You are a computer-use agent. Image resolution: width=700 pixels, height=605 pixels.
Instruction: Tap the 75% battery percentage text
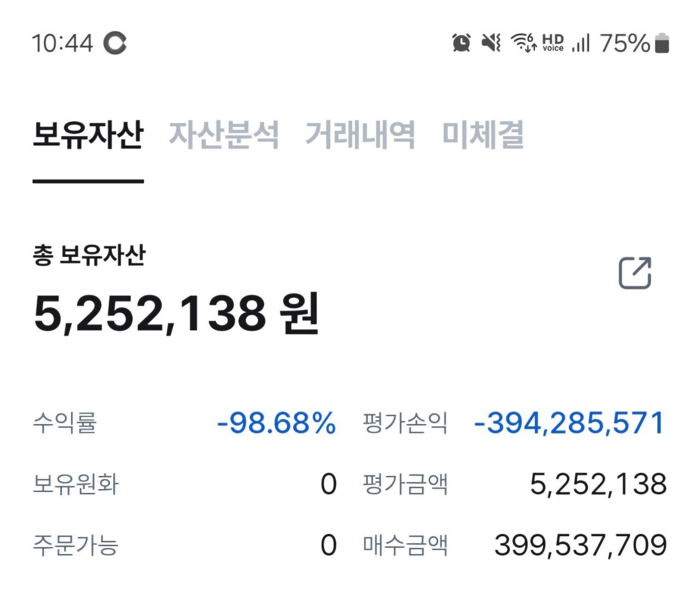(625, 43)
